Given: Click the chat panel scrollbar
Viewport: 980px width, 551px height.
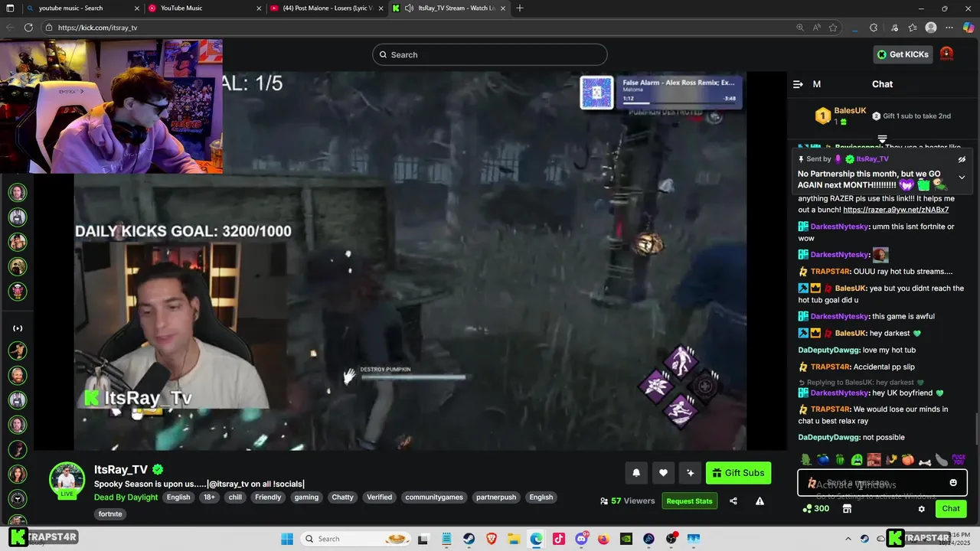Looking at the screenshot, I should click(976, 428).
